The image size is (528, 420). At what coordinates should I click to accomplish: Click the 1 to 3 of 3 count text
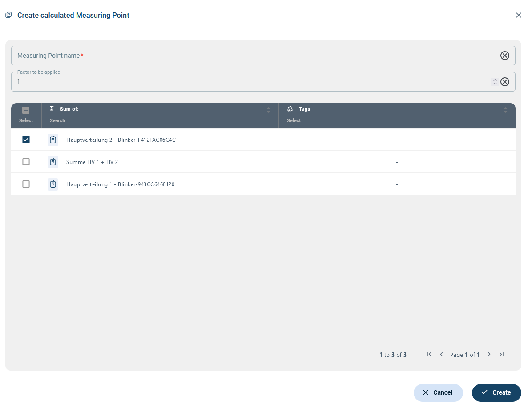tap(393, 355)
